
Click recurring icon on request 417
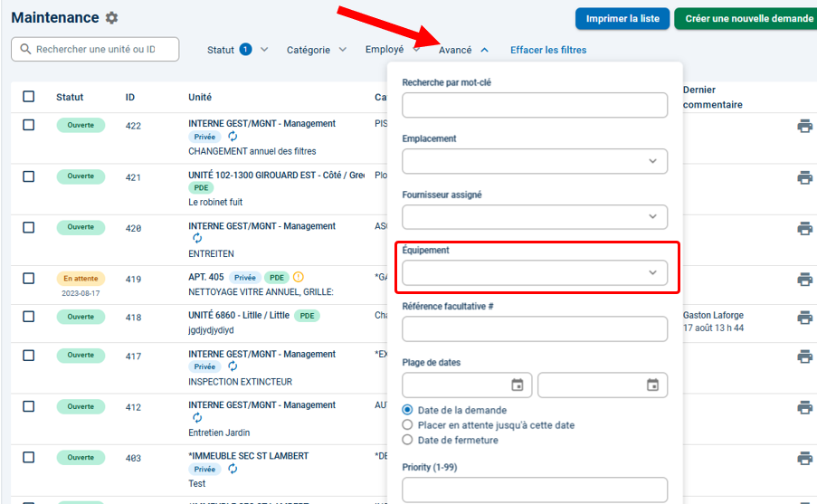point(233,366)
